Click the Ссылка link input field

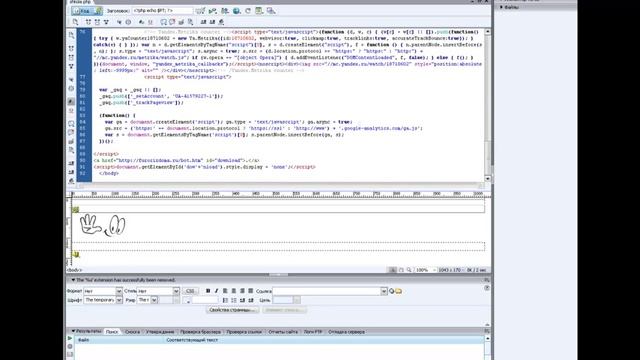click(x=327, y=291)
